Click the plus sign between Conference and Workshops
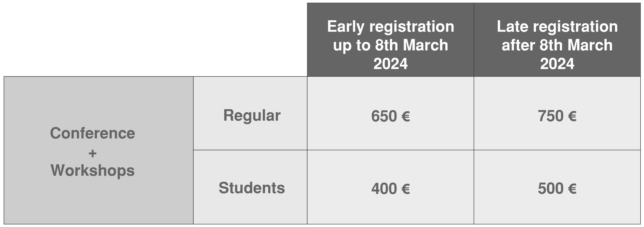 click(x=93, y=153)
